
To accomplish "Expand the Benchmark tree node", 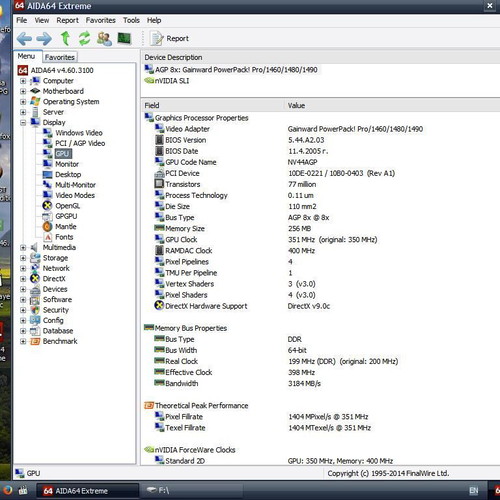I will (23, 341).
